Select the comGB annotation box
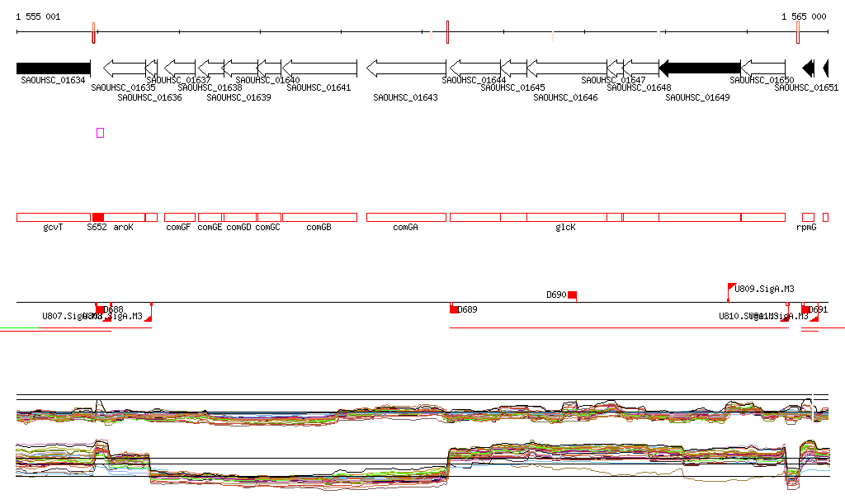Viewport: 845px width, 504px height. (x=319, y=218)
